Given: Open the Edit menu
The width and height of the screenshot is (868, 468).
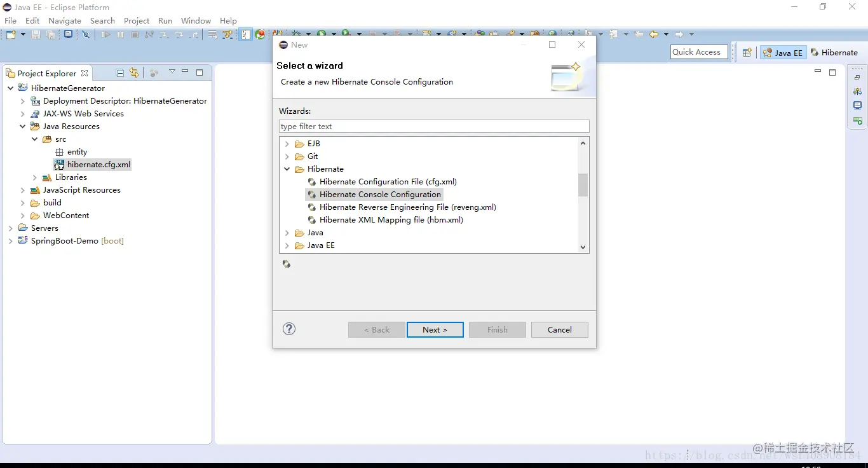Looking at the screenshot, I should click(x=32, y=20).
